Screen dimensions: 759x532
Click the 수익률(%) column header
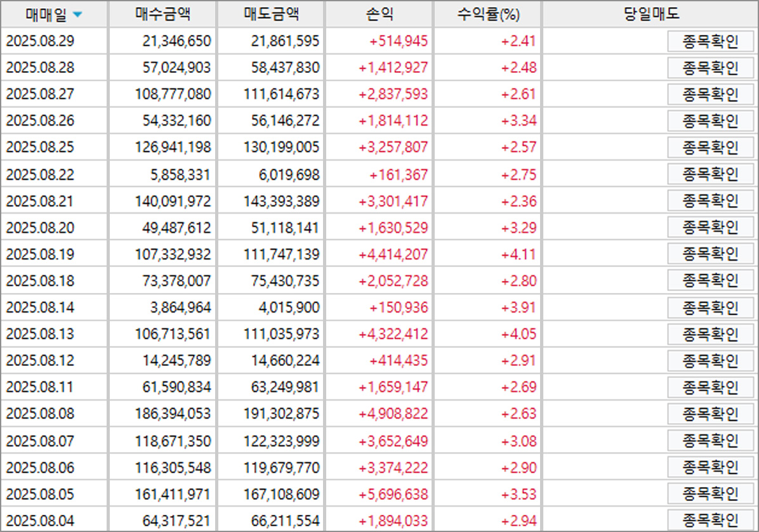click(488, 14)
